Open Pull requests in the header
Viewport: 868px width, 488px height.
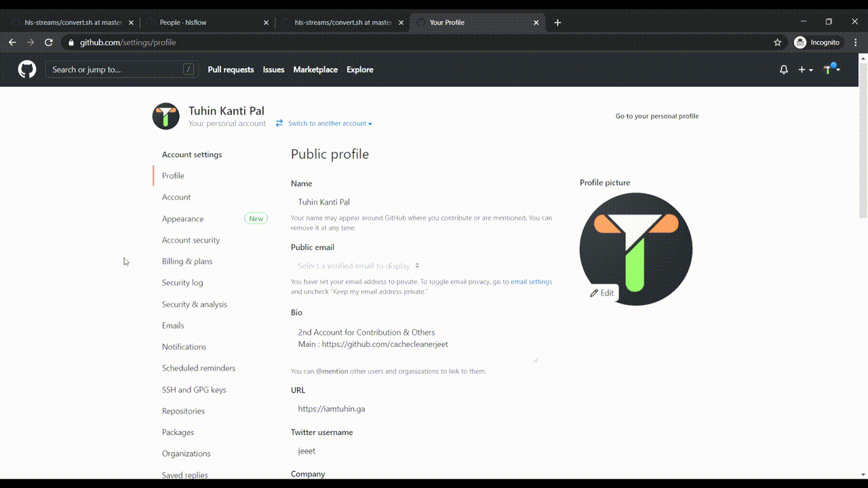pyautogui.click(x=231, y=70)
